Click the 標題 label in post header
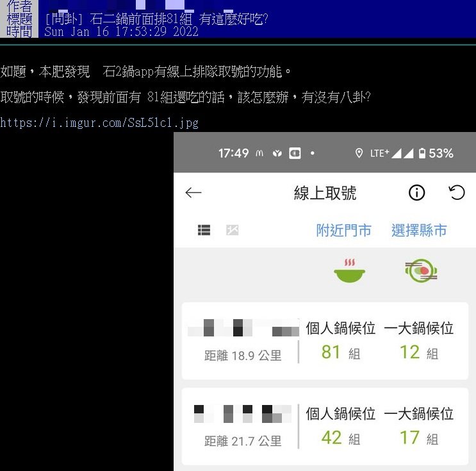476x471 pixels. (x=19, y=19)
